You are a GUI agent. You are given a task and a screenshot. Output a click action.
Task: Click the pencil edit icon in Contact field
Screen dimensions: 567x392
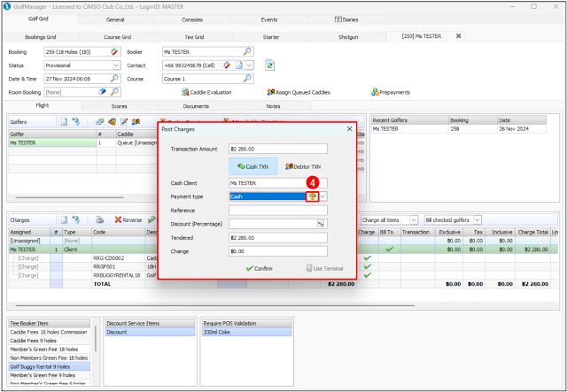point(227,65)
